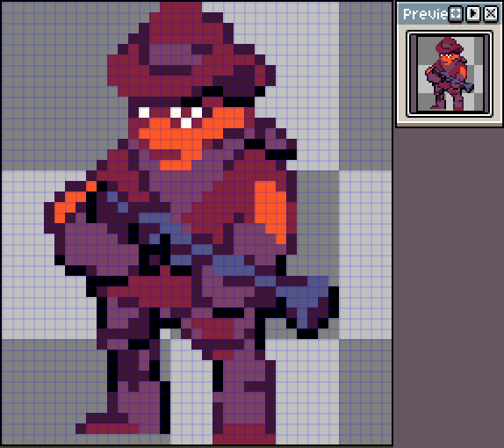504x448 pixels.
Task: Click the Preview window's center/fullscreen icon
Action: [456, 14]
